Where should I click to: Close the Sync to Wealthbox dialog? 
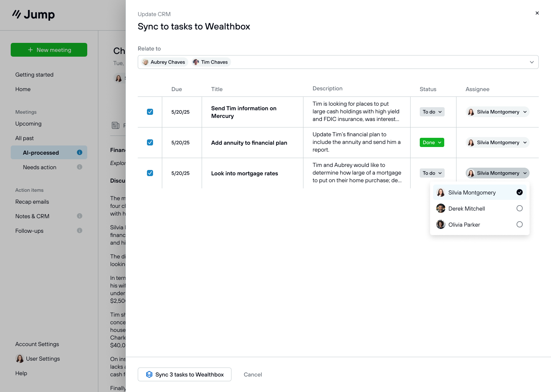[537, 13]
